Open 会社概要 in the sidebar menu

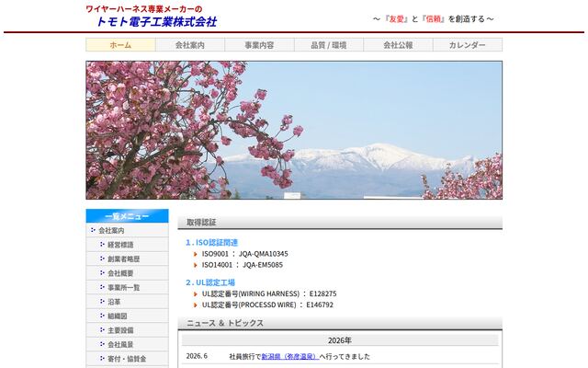pyautogui.click(x=127, y=273)
